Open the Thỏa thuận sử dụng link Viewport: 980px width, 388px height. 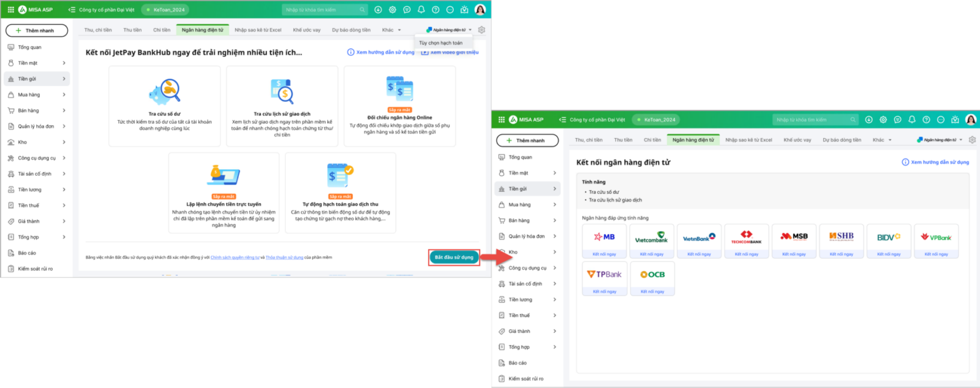click(x=284, y=257)
